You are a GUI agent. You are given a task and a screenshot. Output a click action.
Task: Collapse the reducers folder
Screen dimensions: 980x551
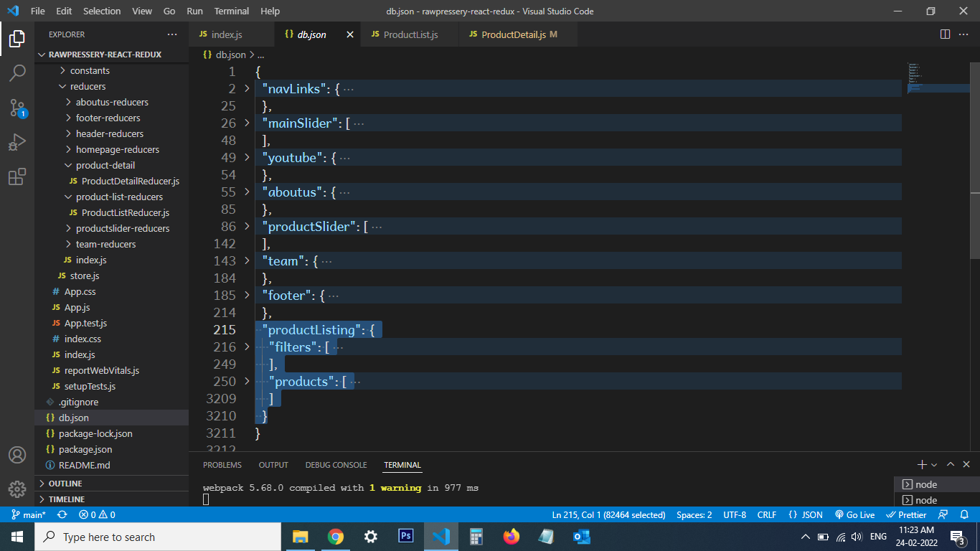(x=111, y=86)
